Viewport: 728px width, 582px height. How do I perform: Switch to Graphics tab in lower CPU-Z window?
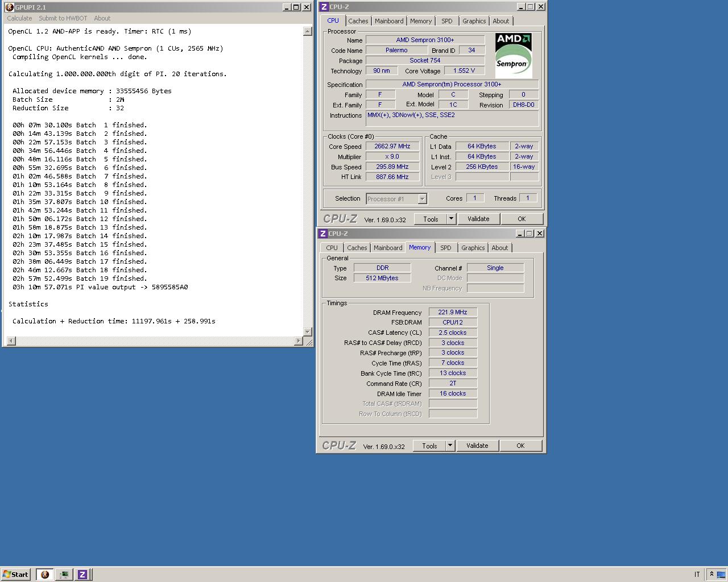click(x=473, y=248)
